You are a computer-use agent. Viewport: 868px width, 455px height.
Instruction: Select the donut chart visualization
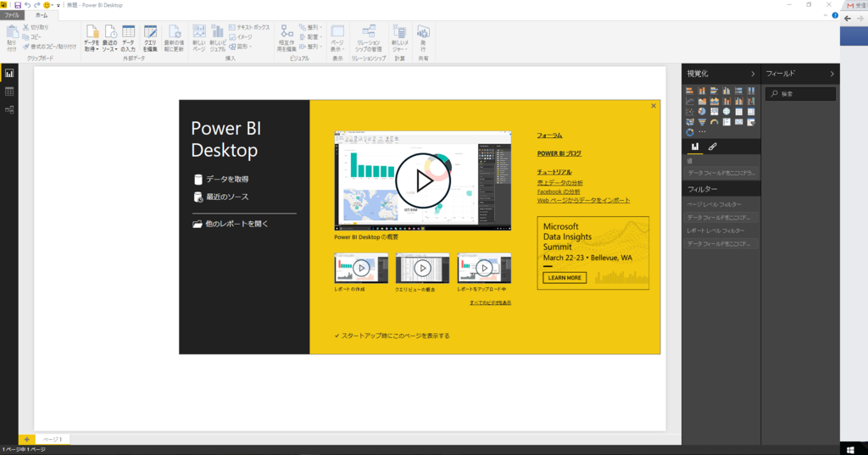690,132
